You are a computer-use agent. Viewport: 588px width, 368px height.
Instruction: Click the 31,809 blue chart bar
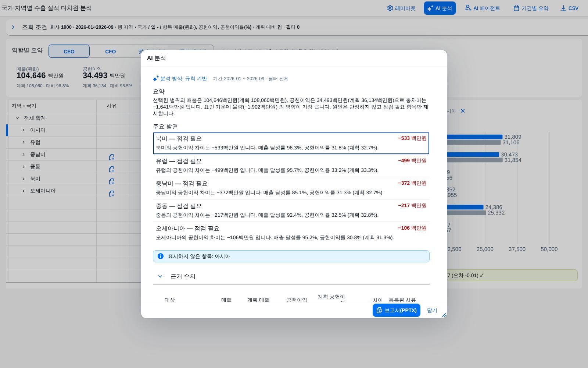tap(474, 137)
